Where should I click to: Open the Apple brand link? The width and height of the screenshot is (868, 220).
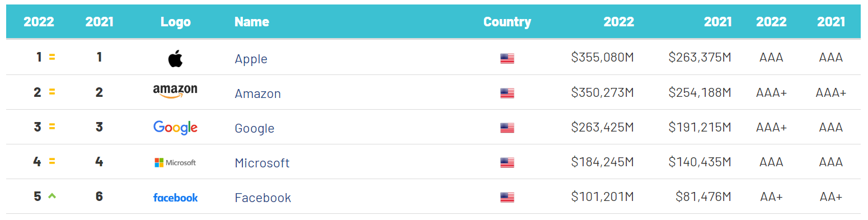251,59
